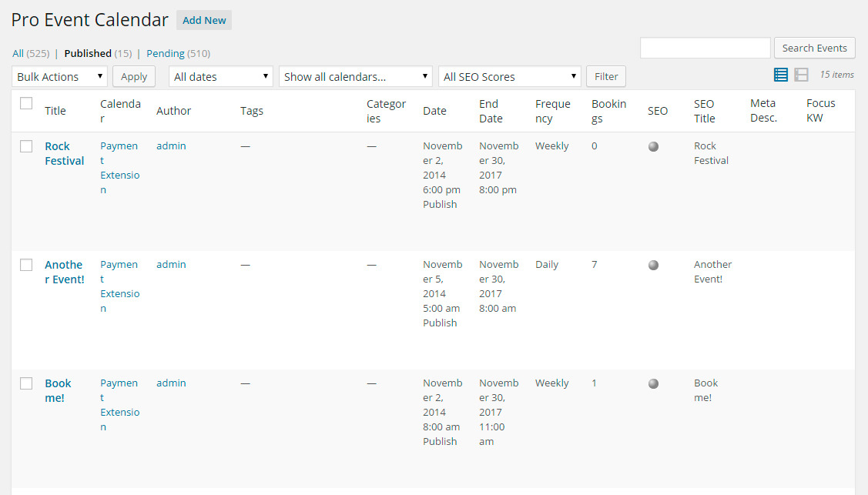Open Payment Extension calendar in Book me! row
The height and width of the screenshot is (495, 868).
[x=119, y=405]
